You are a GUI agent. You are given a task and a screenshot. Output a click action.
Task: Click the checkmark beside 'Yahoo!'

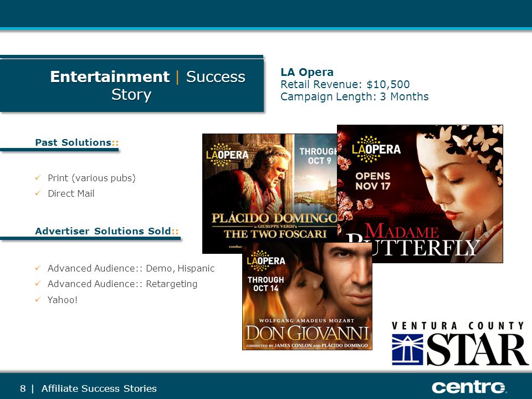coord(38,299)
